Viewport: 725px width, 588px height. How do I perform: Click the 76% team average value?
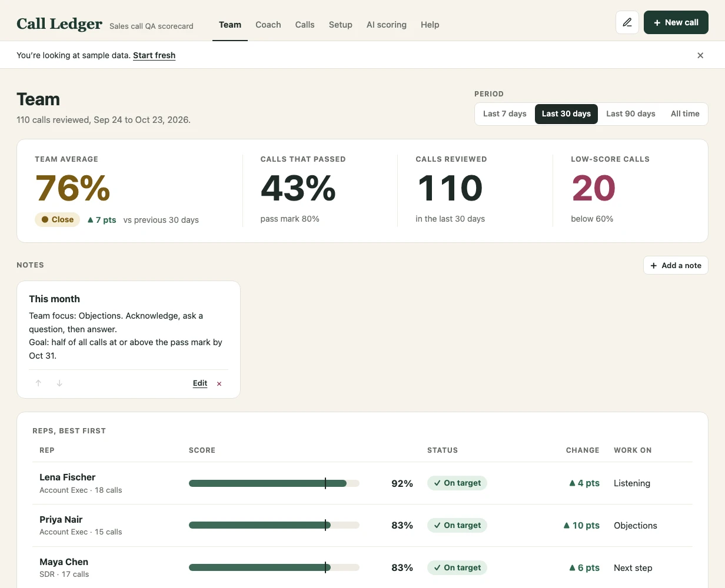[x=73, y=188]
